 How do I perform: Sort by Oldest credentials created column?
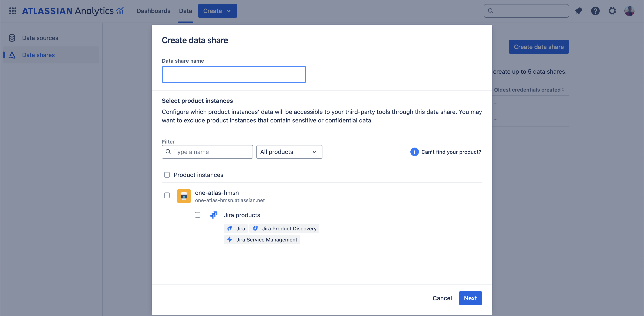pos(529,90)
